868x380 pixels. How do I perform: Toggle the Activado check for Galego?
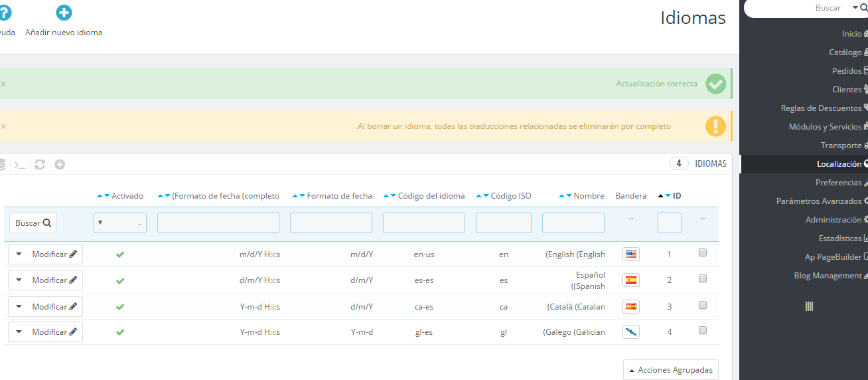click(120, 332)
